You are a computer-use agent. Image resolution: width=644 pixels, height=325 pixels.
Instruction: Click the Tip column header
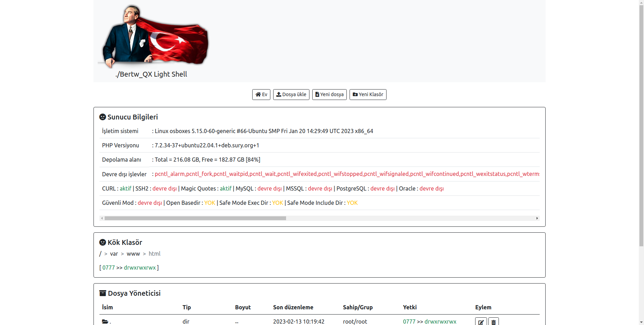point(187,307)
